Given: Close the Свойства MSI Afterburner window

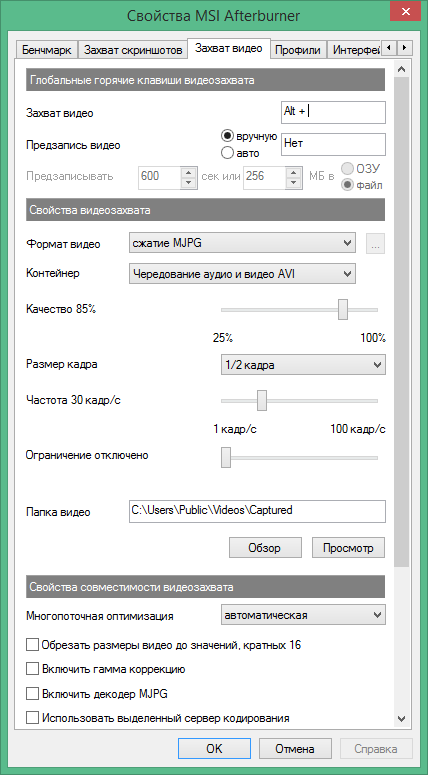Looking at the screenshot, I should coord(405,11).
